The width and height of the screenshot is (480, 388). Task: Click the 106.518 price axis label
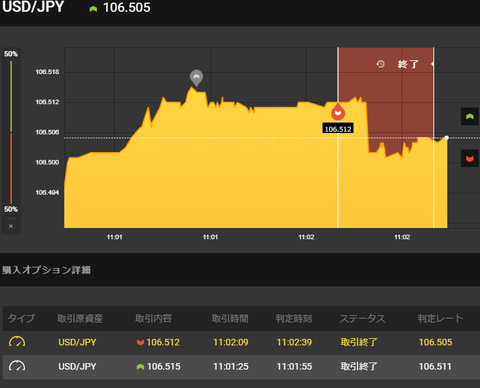pos(47,72)
